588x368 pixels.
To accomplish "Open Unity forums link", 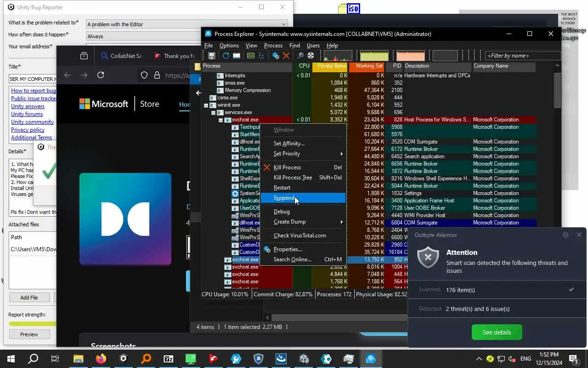I will tap(27, 114).
